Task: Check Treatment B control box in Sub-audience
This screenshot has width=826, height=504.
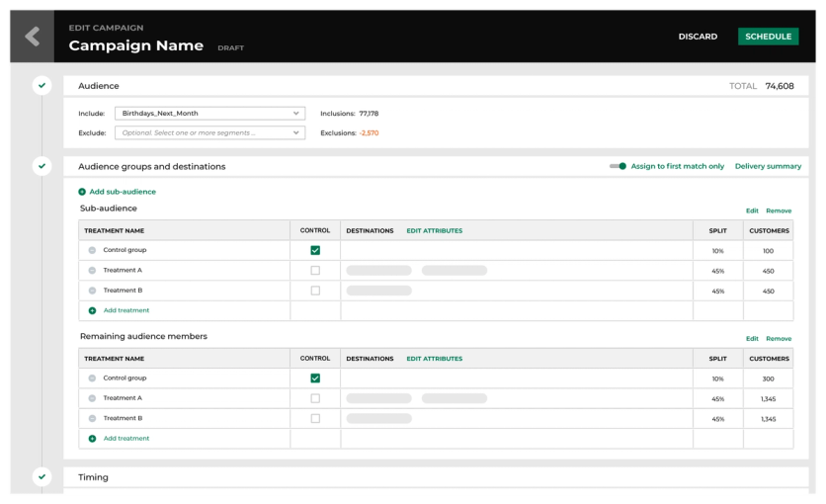Action: 315,291
